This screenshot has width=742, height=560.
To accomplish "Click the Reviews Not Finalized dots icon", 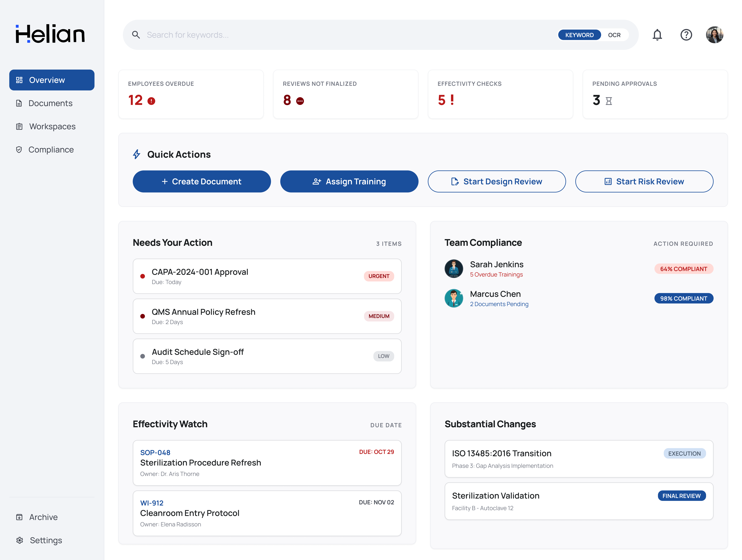I will point(300,101).
